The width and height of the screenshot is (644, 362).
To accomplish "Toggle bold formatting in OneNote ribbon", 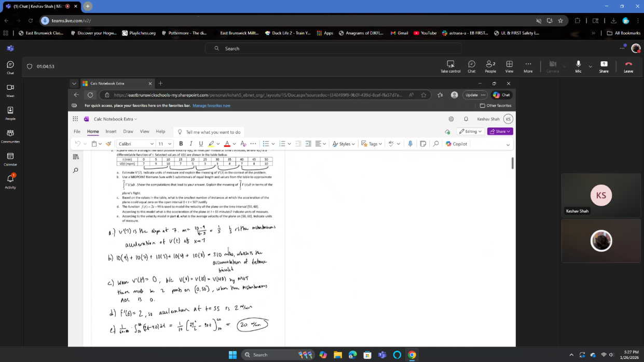I will tap(181, 144).
